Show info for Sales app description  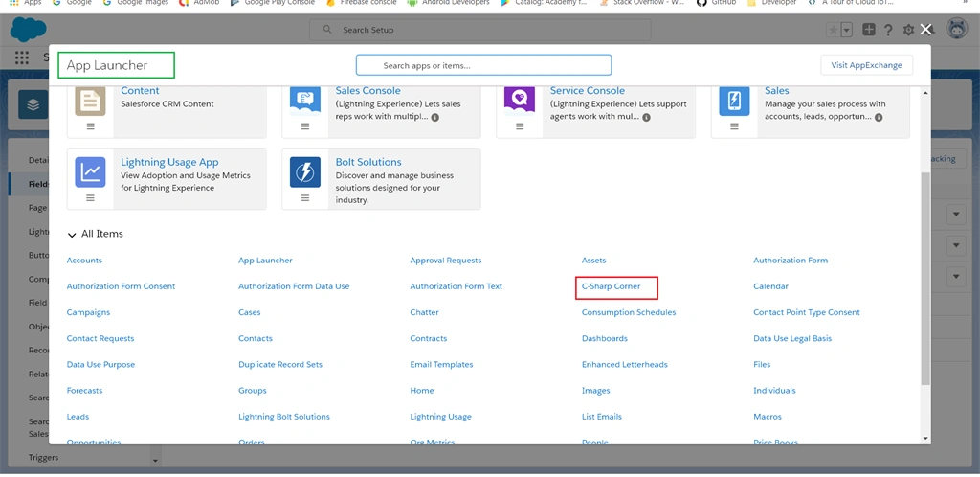click(879, 118)
